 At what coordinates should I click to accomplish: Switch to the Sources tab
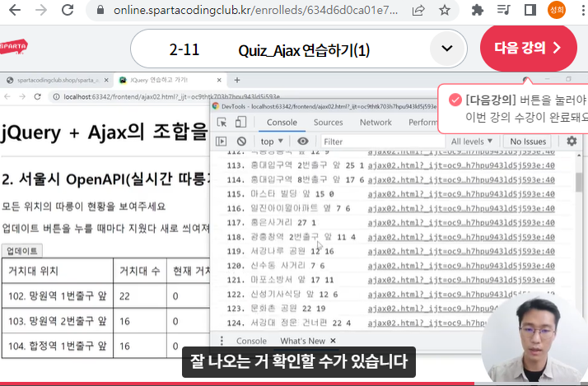point(328,123)
